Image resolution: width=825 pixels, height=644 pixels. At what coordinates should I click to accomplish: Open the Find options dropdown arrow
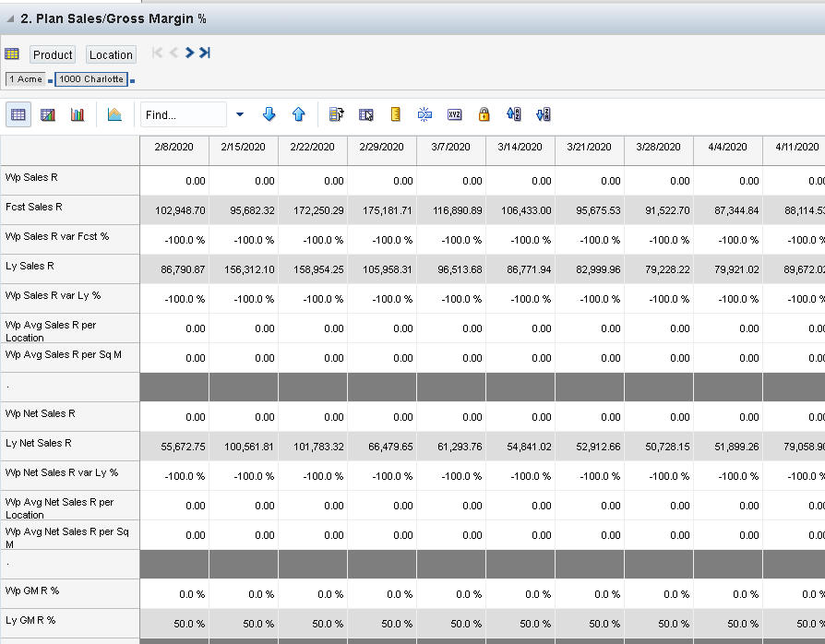pos(240,114)
